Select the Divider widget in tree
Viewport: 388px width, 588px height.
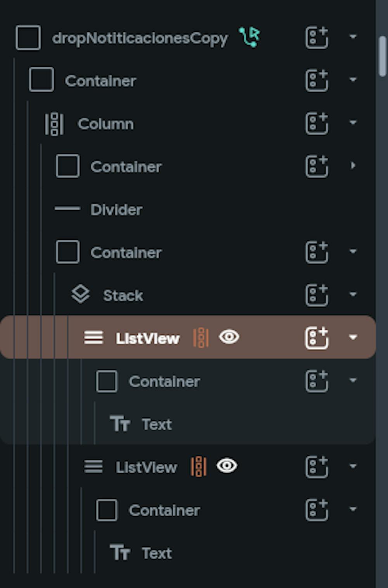click(x=116, y=210)
